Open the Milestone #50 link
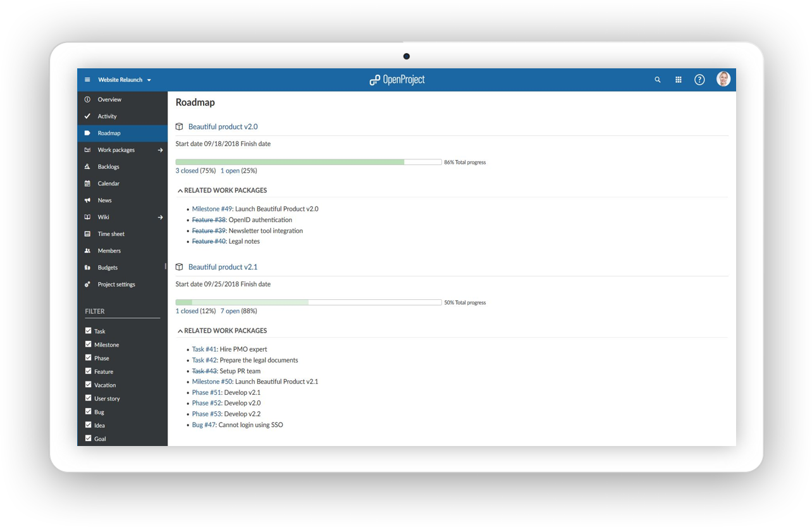Image resolution: width=812 pixels, height=527 pixels. [x=212, y=381]
